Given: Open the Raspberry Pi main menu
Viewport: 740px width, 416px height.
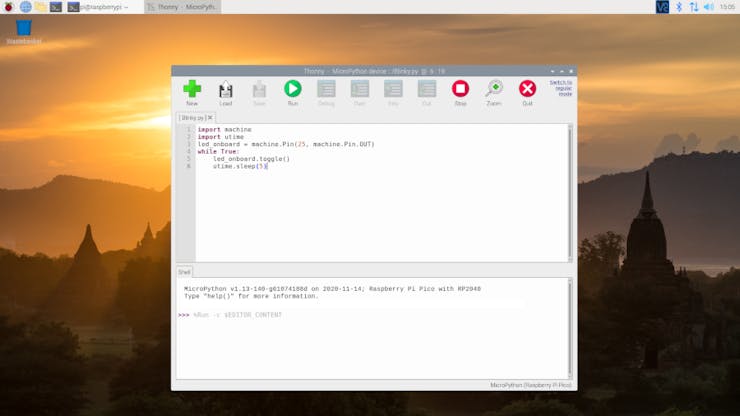Looking at the screenshot, I should pos(9,7).
